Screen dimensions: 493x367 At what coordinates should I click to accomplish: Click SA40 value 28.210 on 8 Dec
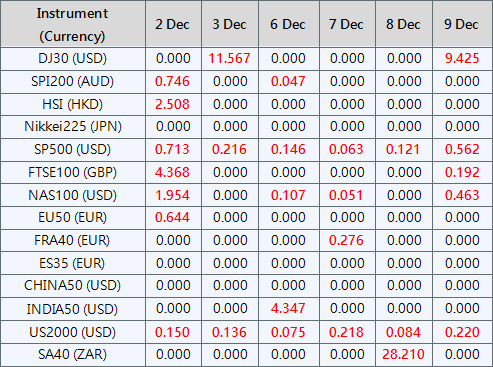coord(403,354)
